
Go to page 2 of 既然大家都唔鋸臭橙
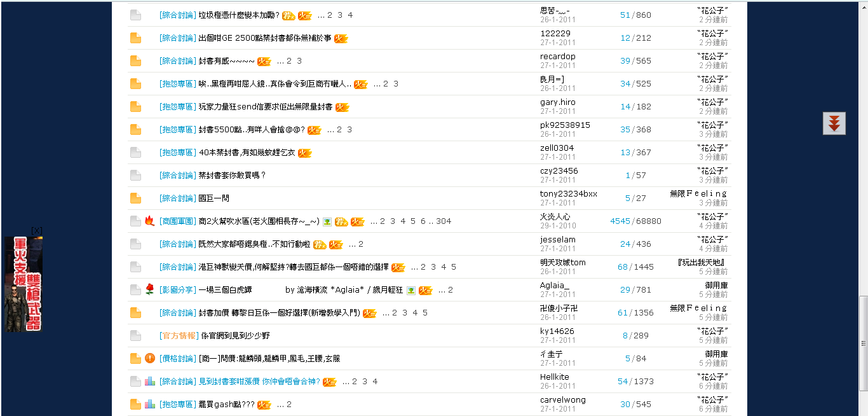tap(361, 244)
